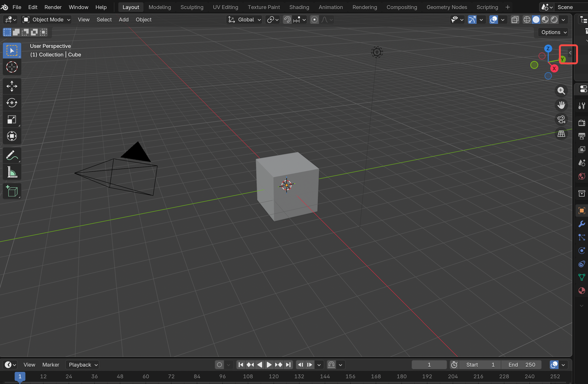The image size is (588, 384).
Task: Click the End frame field showing 250
Action: point(522,365)
